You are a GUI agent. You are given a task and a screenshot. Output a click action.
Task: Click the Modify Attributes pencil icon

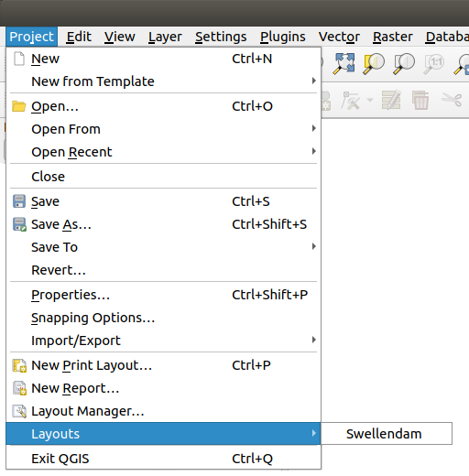[x=391, y=100]
